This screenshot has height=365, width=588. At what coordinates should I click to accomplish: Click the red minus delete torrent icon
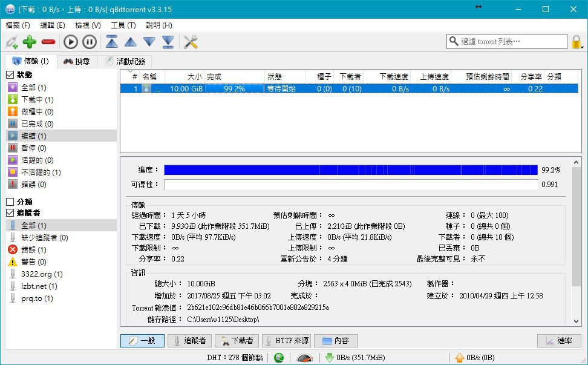[48, 42]
